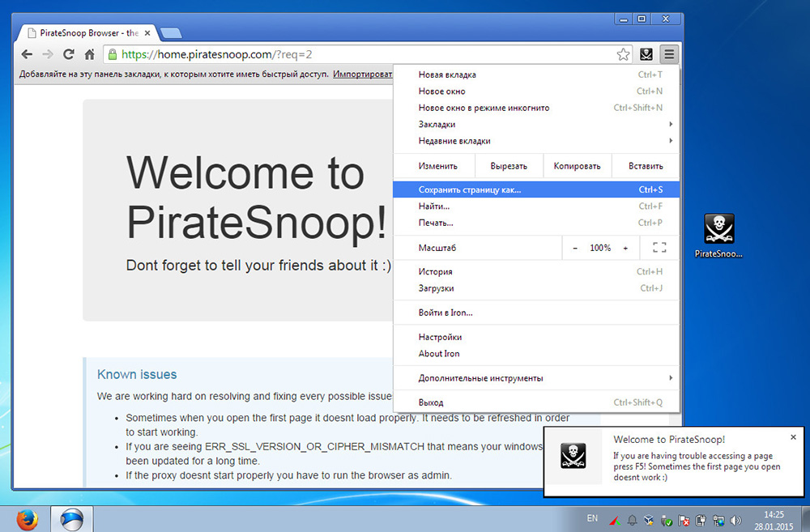Click the power plug tray icon
The height and width of the screenshot is (532, 810).
701,521
